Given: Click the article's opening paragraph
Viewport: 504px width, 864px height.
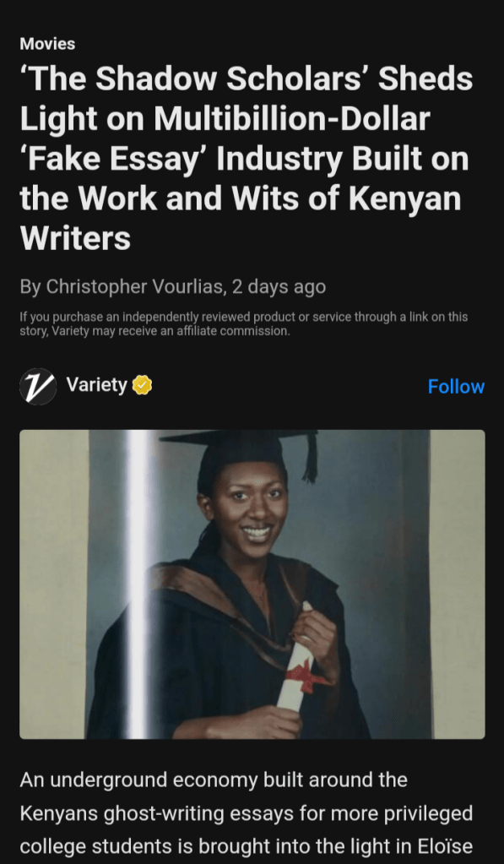Looking at the screenshot, I should [247, 813].
